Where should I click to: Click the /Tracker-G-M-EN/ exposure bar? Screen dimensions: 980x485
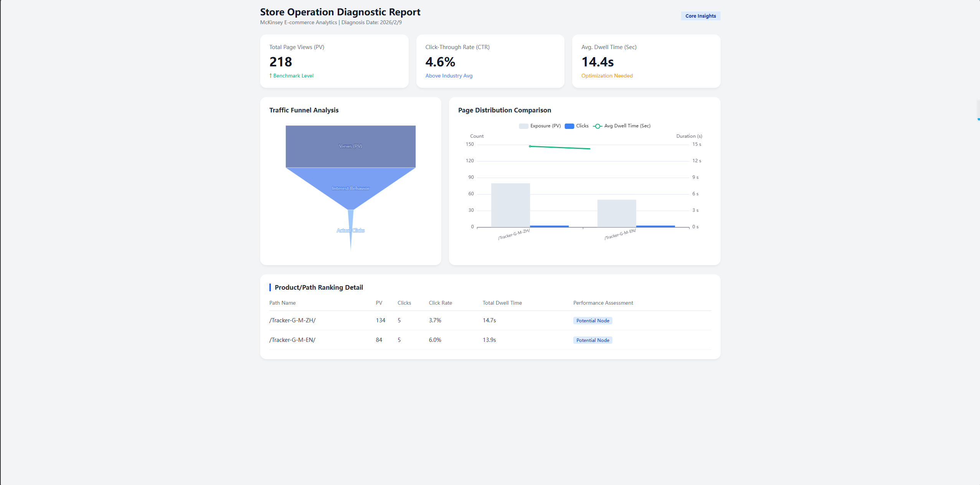pos(617,213)
